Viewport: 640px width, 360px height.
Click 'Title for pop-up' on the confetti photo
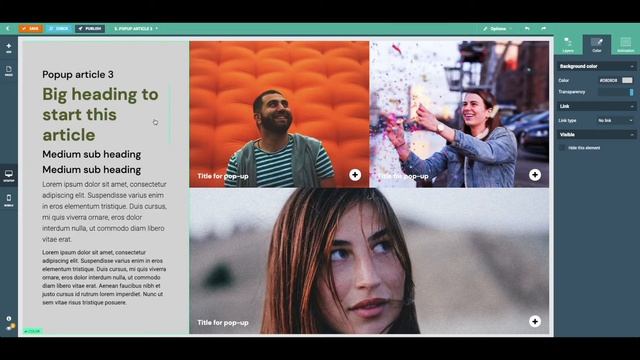click(403, 176)
